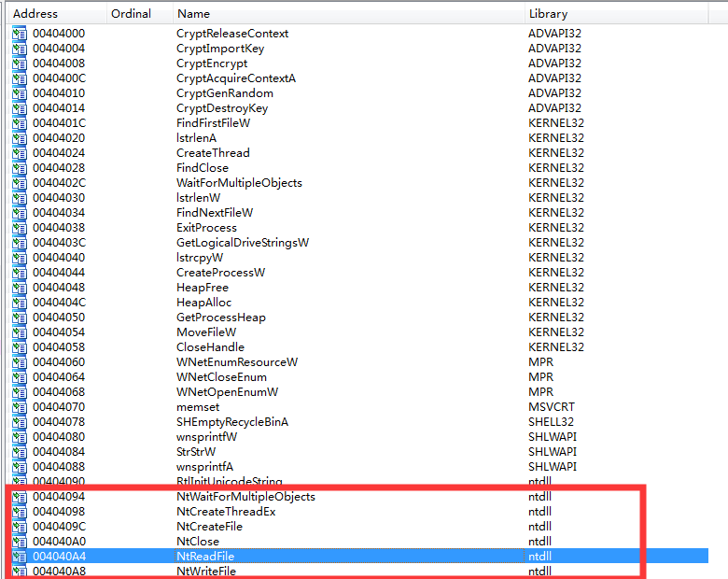
Task: Click the icon for CryptDestroyKey row
Action: point(20,107)
